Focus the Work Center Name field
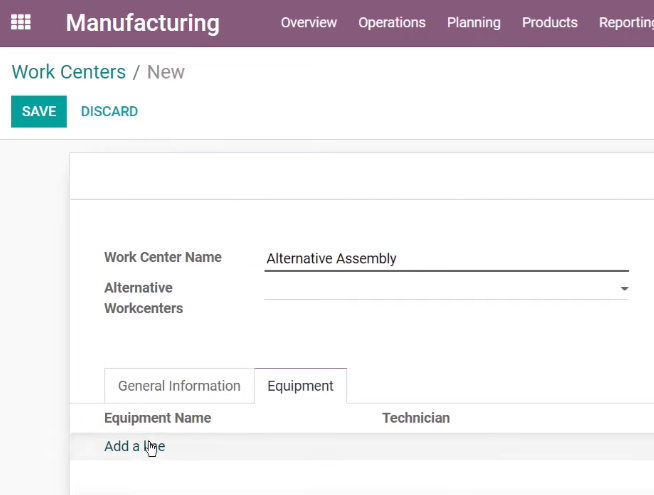Image resolution: width=654 pixels, height=495 pixels. point(446,259)
